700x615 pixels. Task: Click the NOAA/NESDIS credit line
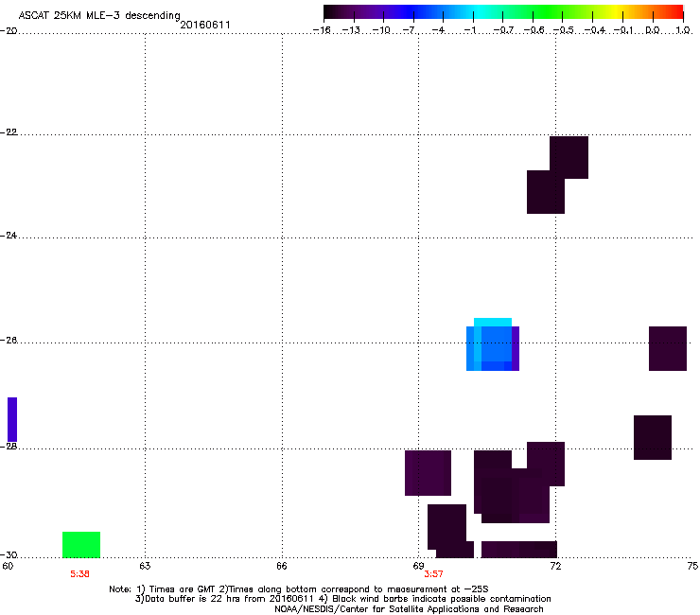click(x=409, y=609)
